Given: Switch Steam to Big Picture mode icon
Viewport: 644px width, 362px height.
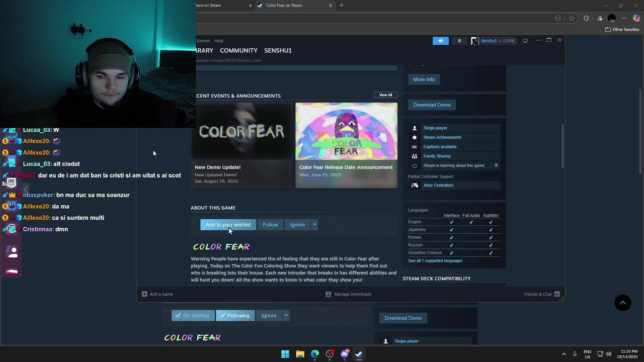Looking at the screenshot, I should (x=525, y=41).
